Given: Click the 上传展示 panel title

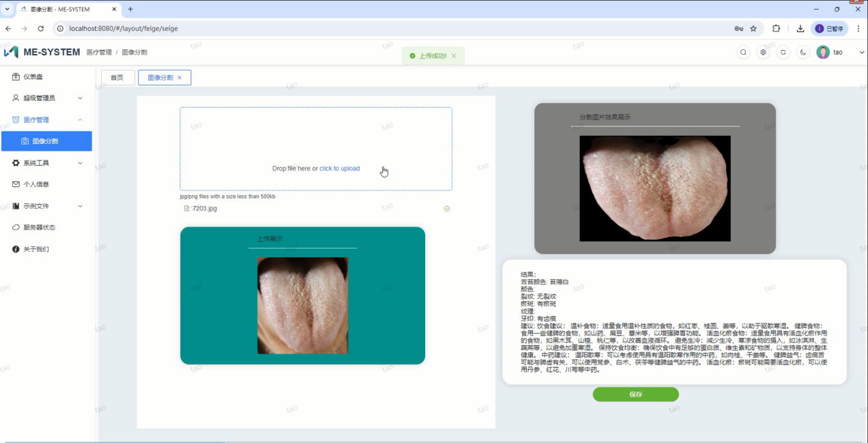Looking at the screenshot, I should tap(270, 239).
